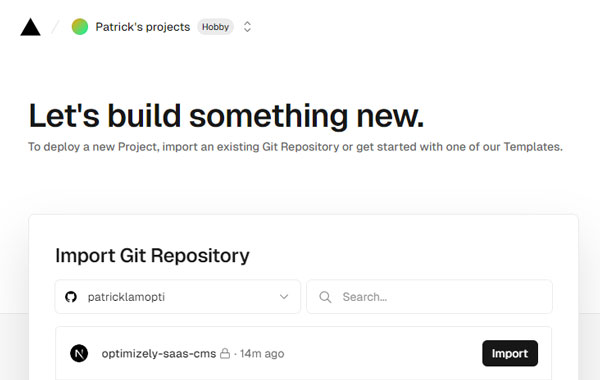Click the Next.js icon beside optimizely-saas-cms
Image resolution: width=600 pixels, height=380 pixels.
pos(79,353)
